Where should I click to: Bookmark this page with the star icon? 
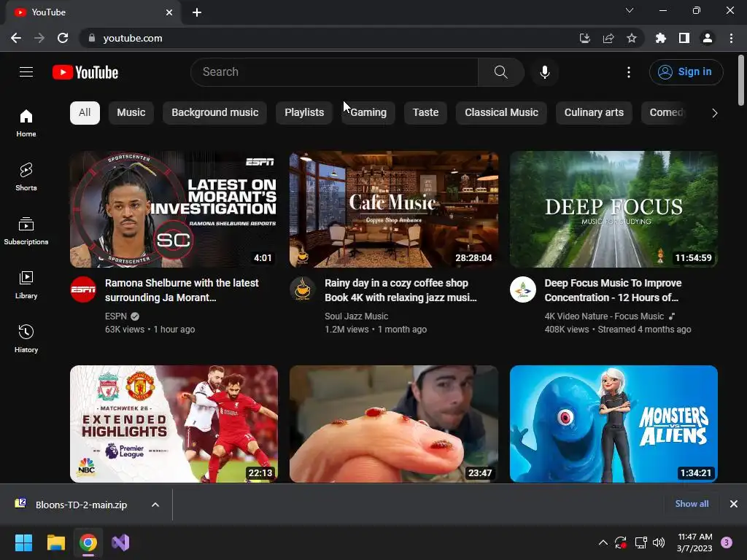coord(632,38)
